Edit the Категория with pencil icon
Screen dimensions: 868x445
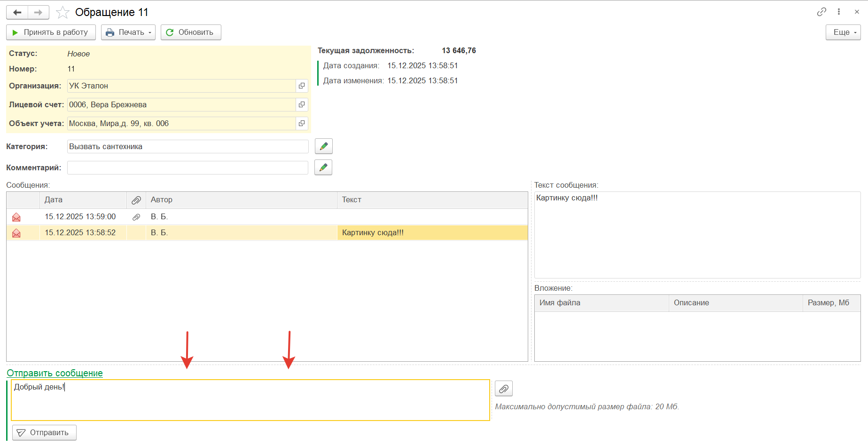[x=323, y=146]
